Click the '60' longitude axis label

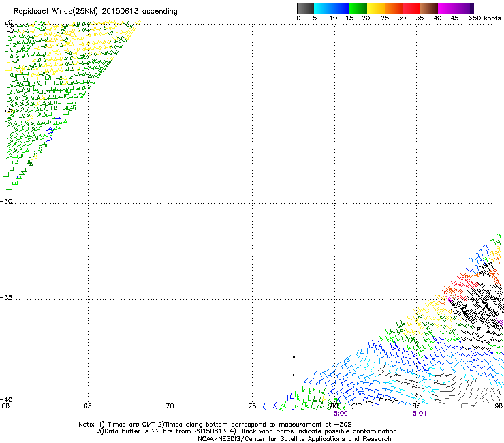(5, 406)
